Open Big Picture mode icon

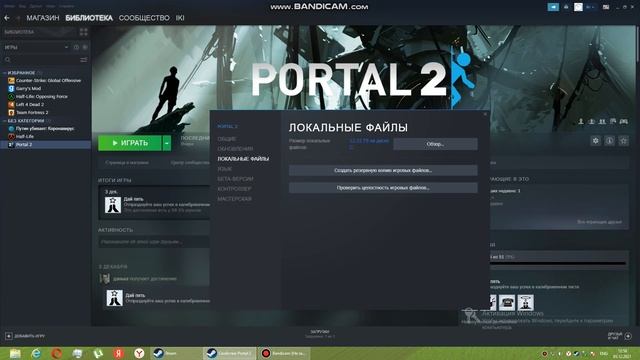click(x=606, y=7)
